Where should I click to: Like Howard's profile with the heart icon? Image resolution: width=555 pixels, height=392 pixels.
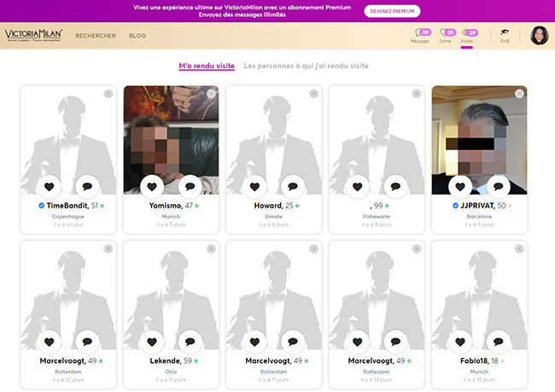(x=254, y=186)
